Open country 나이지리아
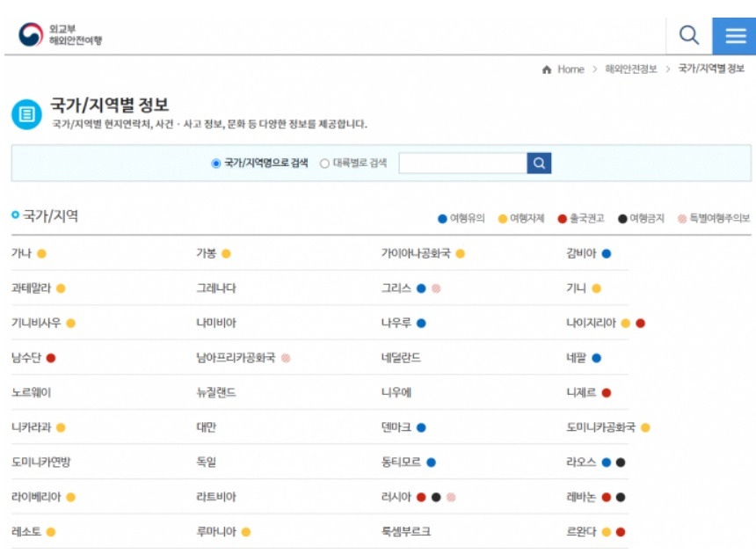This screenshot has height=554, width=756. point(591,323)
